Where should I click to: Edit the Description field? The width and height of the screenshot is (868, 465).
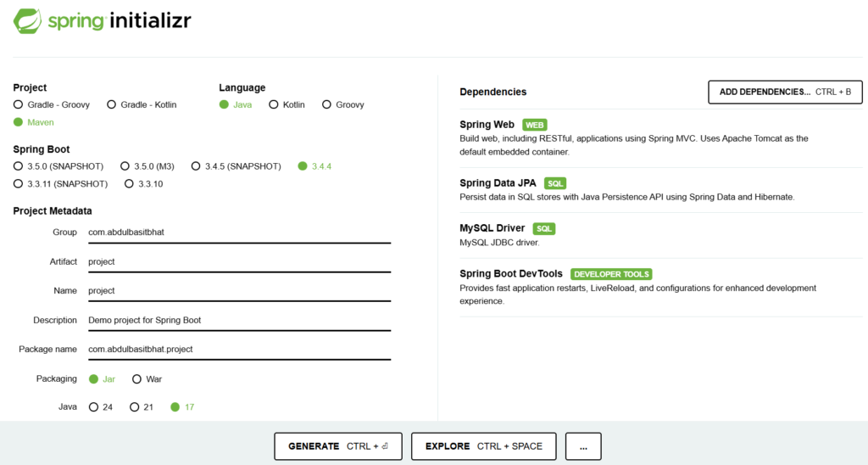tap(240, 321)
